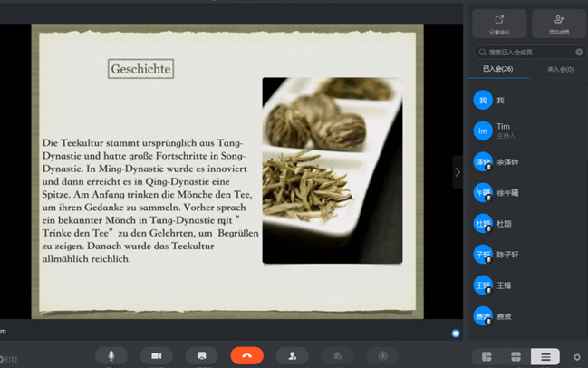Switch to split-panel layout view

[487, 357]
